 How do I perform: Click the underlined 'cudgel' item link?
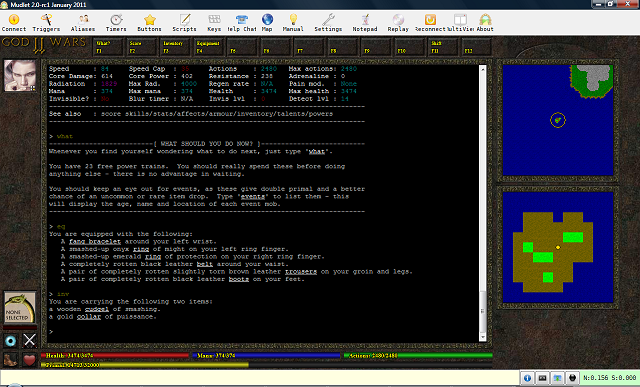click(x=97, y=309)
